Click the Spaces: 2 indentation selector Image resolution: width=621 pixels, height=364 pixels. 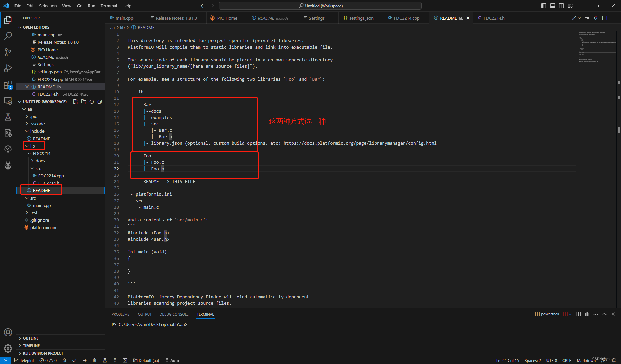pyautogui.click(x=533, y=360)
